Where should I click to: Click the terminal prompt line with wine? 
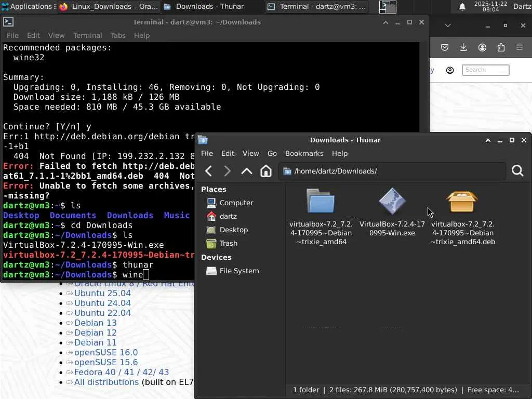76,274
